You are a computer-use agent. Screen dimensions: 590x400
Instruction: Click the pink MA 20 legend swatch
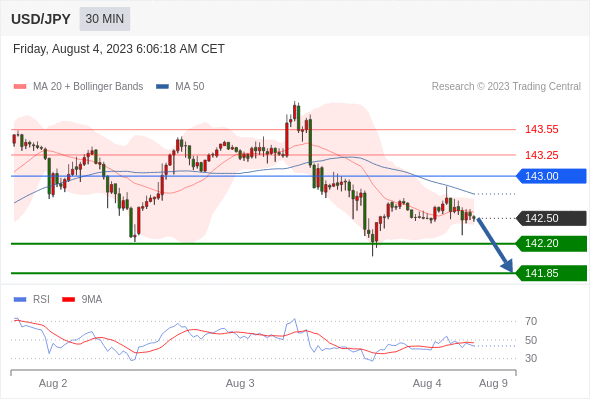(x=20, y=87)
